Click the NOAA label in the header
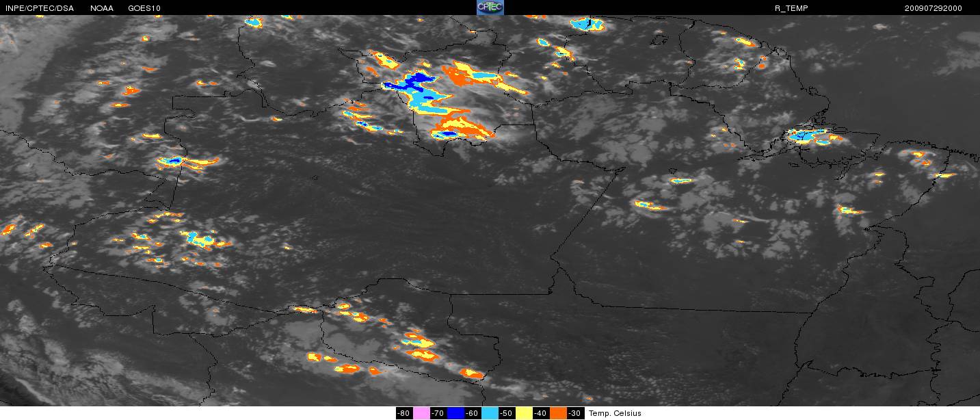 [102, 8]
